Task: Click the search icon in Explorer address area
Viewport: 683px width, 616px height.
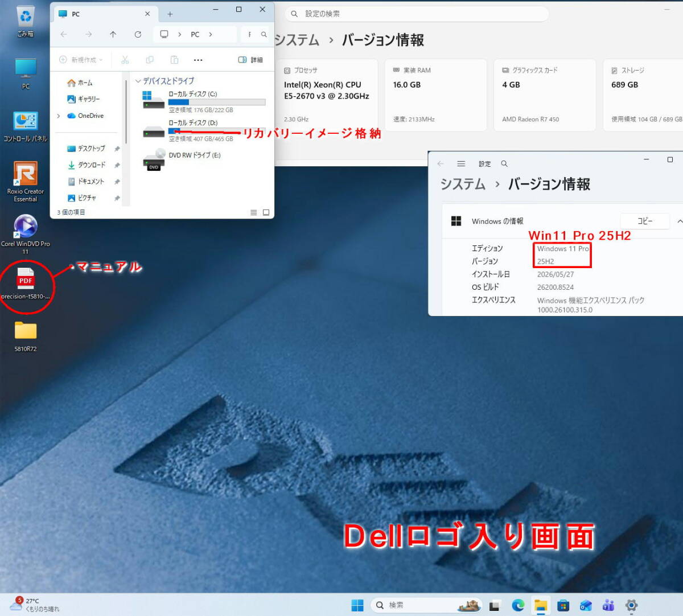Action: click(x=264, y=34)
